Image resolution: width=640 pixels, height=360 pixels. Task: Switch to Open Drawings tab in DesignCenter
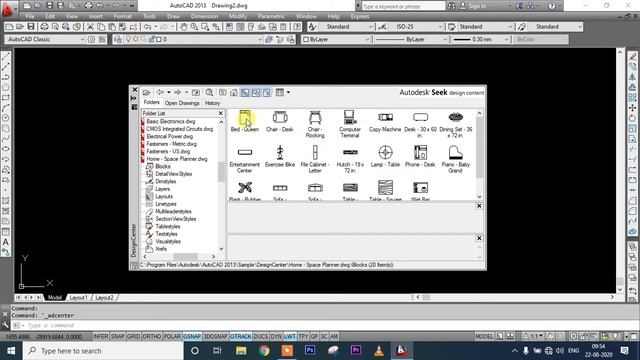182,103
